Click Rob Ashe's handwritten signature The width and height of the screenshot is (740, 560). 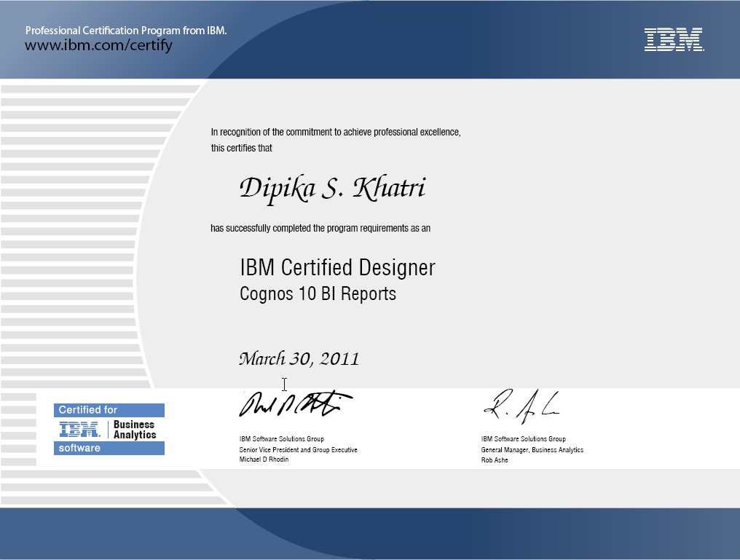521,406
